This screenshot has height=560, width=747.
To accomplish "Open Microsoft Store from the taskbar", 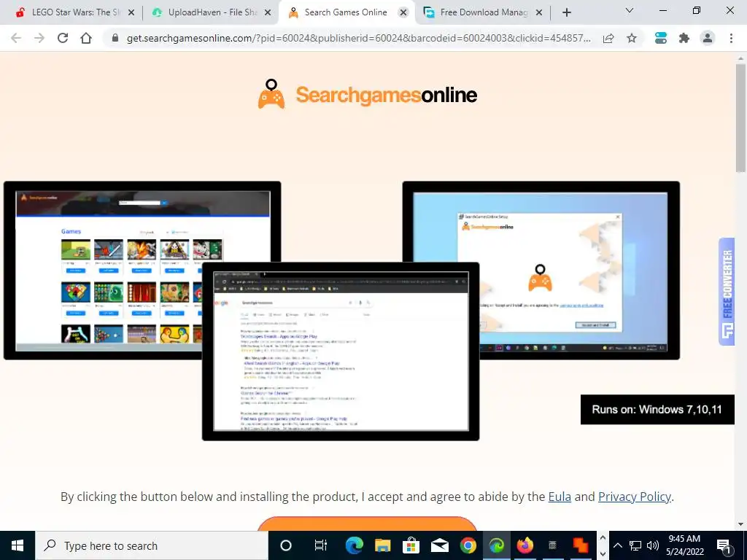I will click(411, 545).
